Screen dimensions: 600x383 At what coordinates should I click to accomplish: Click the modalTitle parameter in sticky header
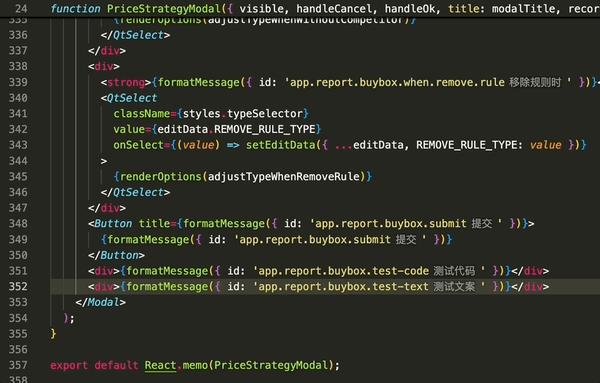(523, 8)
